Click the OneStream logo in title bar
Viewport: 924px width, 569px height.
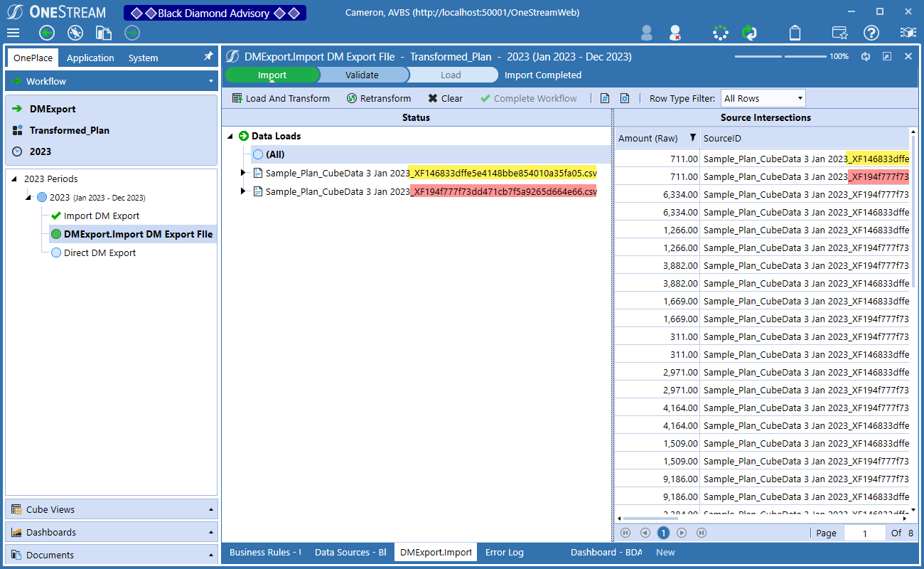tap(56, 12)
